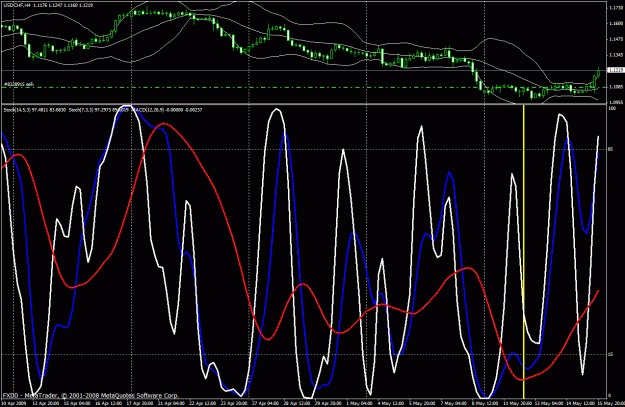
Task: Click the 13 Apr 20:00 time label
Action: (x=46, y=403)
